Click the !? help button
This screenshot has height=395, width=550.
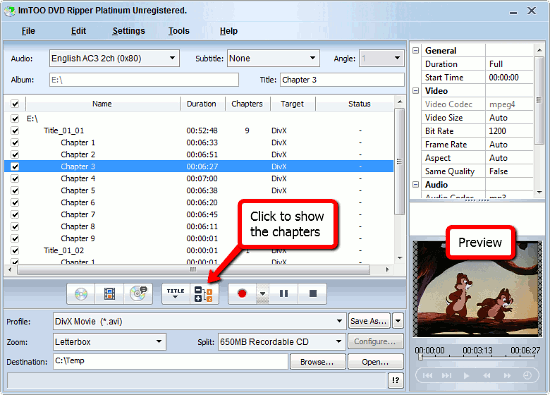click(x=396, y=380)
